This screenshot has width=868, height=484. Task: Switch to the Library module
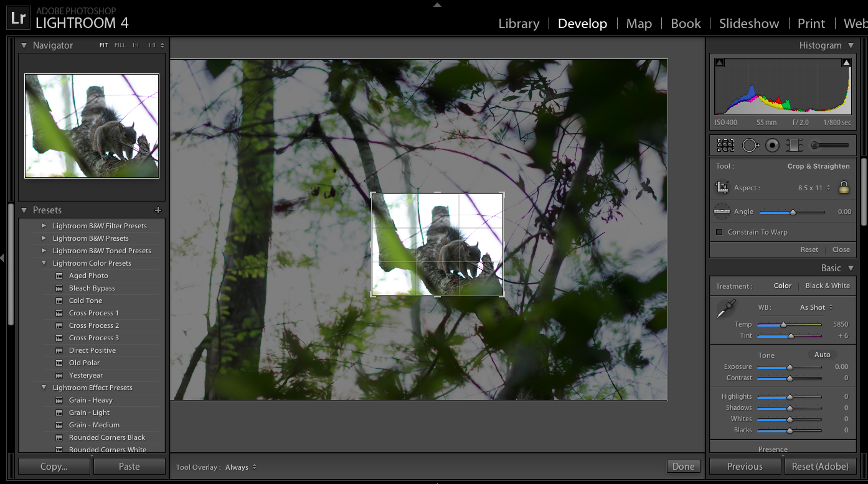coord(519,24)
